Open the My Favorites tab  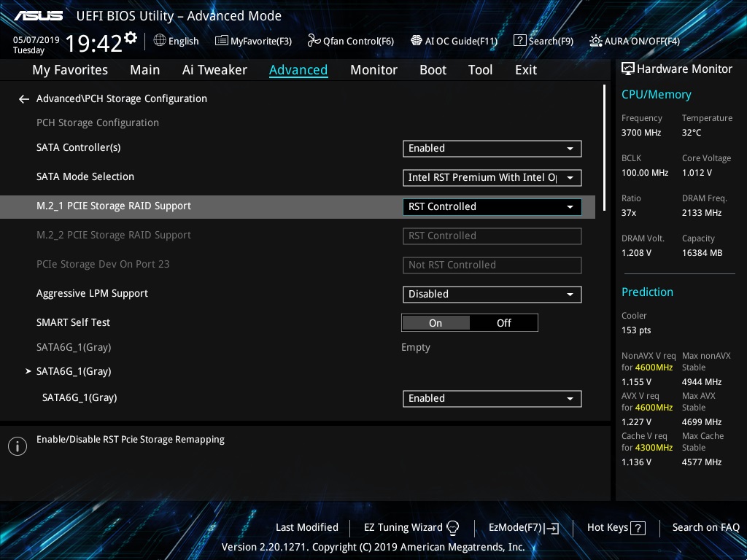coord(70,70)
